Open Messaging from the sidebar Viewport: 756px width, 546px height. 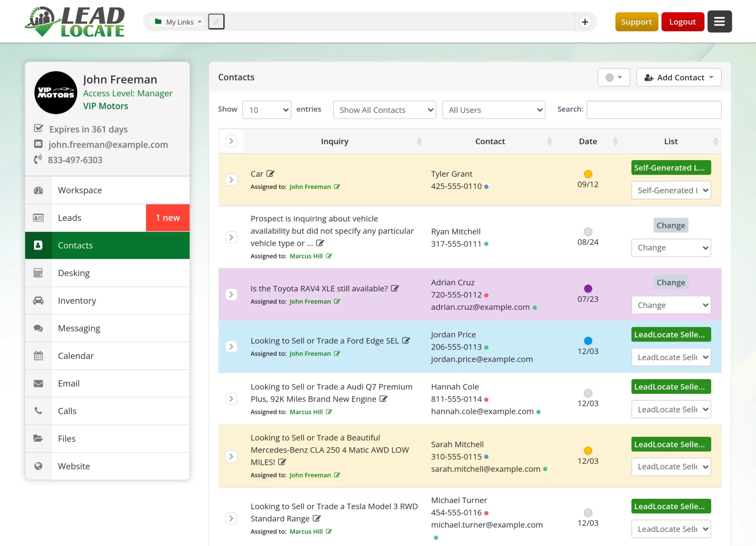pos(107,328)
